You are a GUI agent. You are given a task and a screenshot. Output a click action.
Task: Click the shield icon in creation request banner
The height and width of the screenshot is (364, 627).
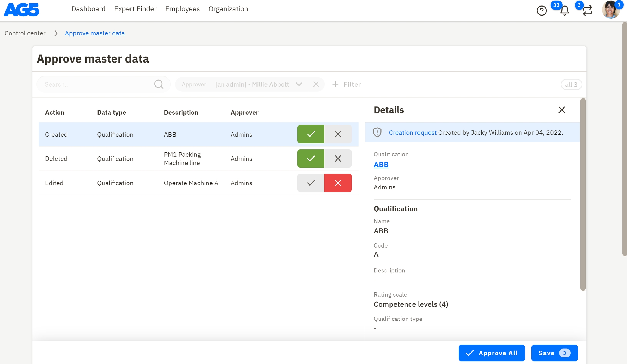pos(377,132)
